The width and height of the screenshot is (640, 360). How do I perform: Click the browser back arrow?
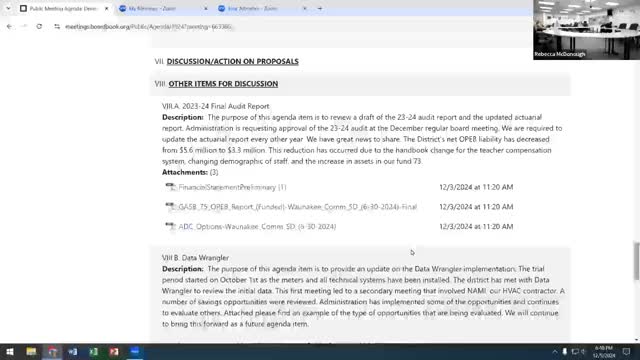click(9, 27)
